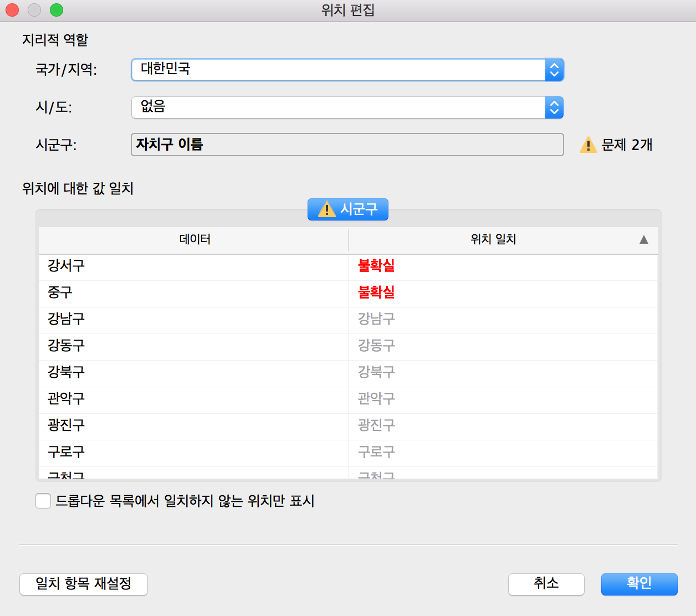Select the 광진구 data cell
The height and width of the screenshot is (616, 696).
193,425
